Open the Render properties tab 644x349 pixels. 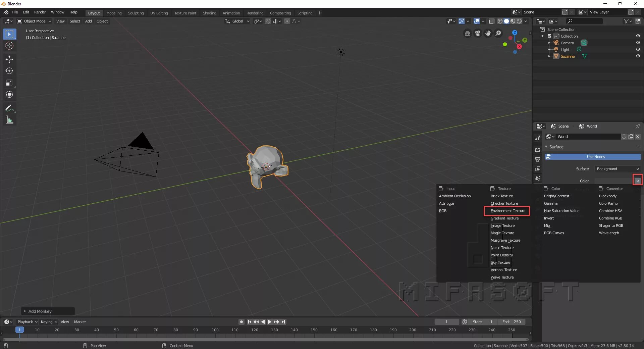coord(538,150)
